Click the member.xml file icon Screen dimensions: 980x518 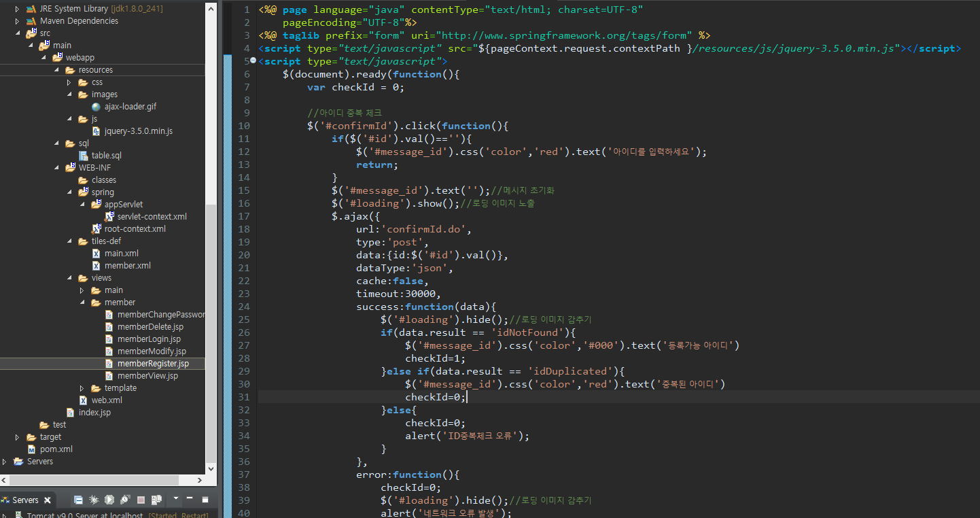click(96, 266)
